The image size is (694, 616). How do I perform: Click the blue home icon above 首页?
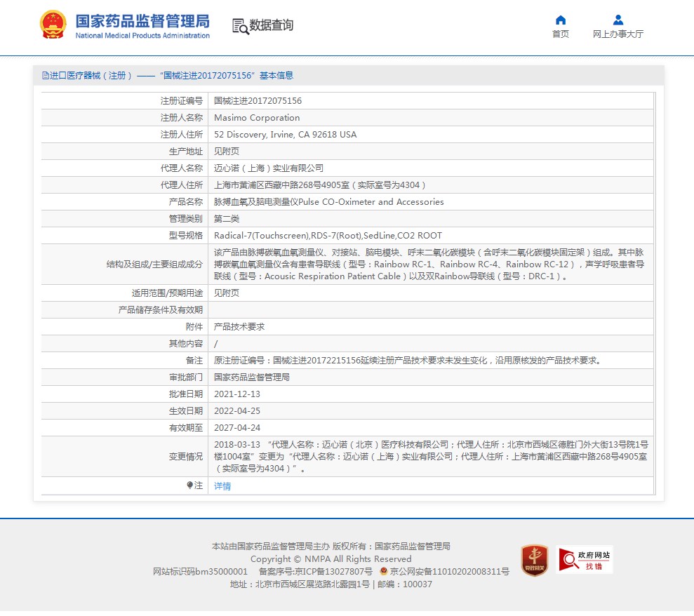[561, 20]
